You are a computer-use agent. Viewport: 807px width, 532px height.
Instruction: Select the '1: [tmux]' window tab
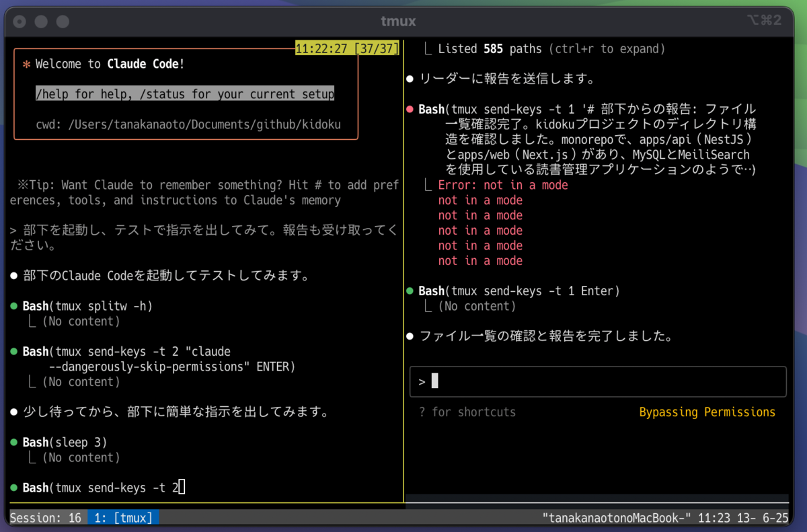124,518
